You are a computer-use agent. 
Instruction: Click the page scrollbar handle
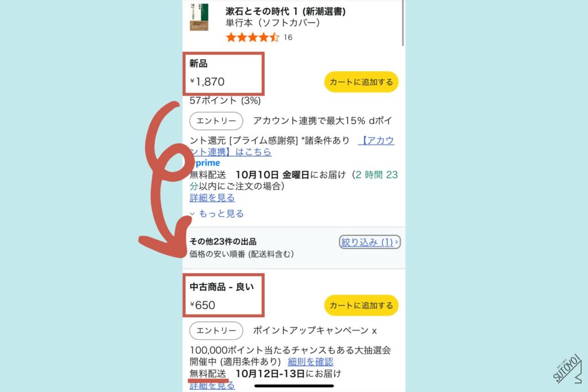point(403,22)
